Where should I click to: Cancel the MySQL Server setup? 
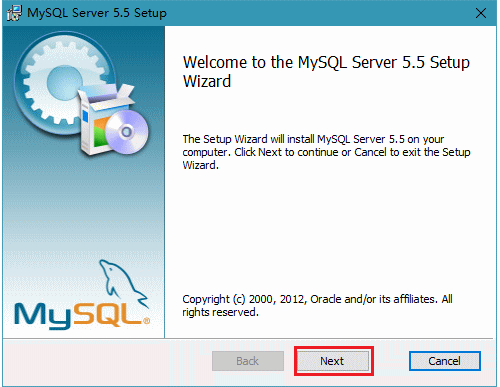point(445,361)
